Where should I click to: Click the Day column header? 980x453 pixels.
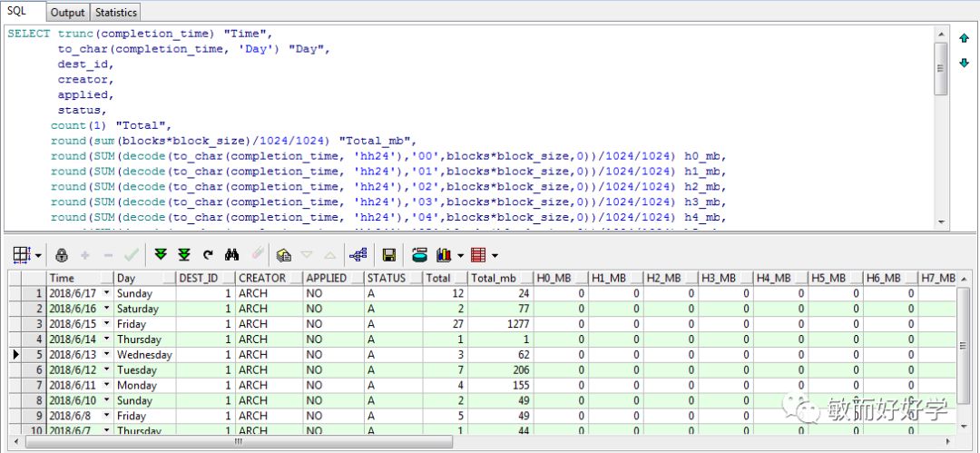[145, 278]
